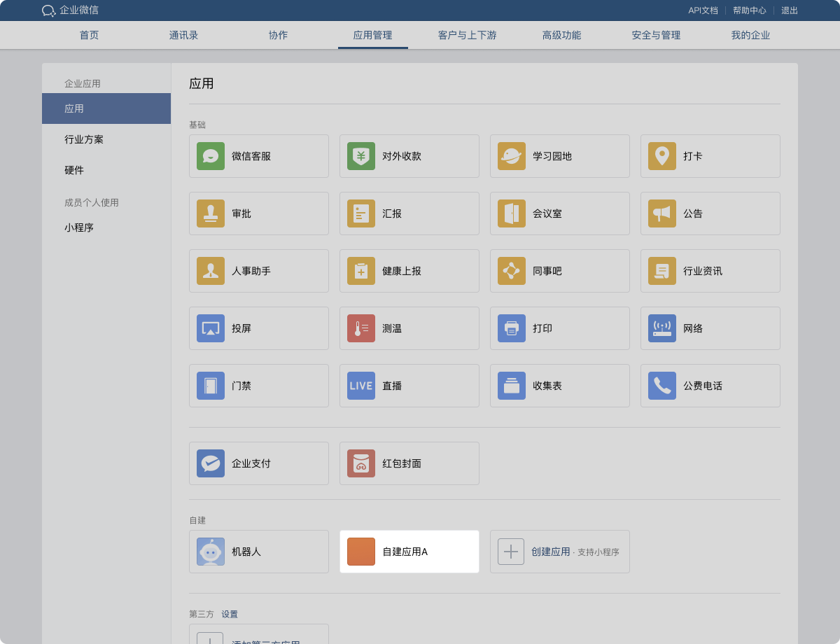The height and width of the screenshot is (644, 840).
Task: Open the 打卡 location pin icon
Action: (x=662, y=156)
